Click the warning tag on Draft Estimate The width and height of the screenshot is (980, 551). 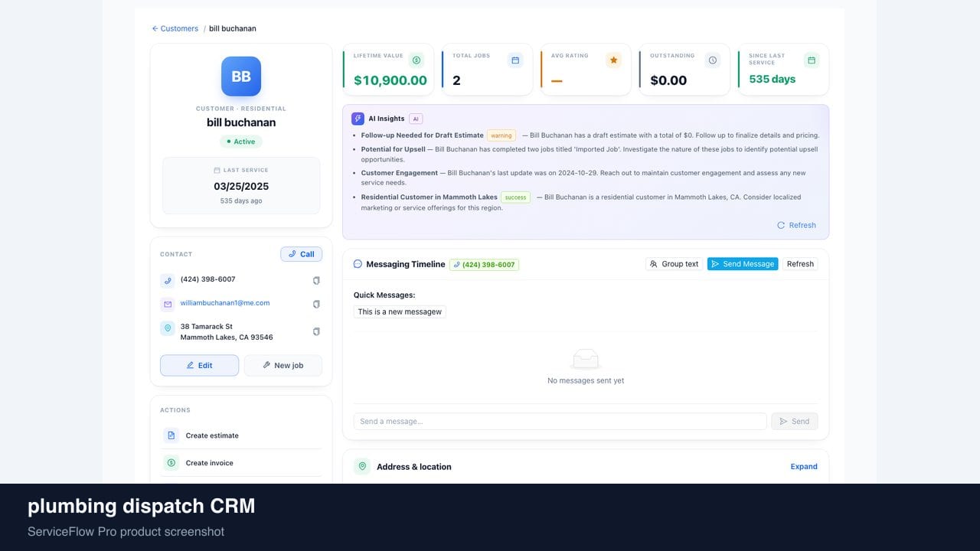coord(501,135)
